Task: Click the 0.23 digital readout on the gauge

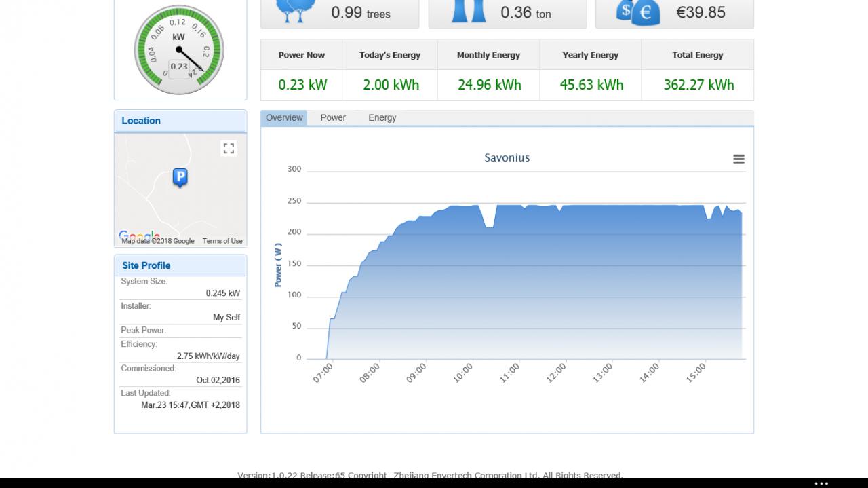Action: 179,67
